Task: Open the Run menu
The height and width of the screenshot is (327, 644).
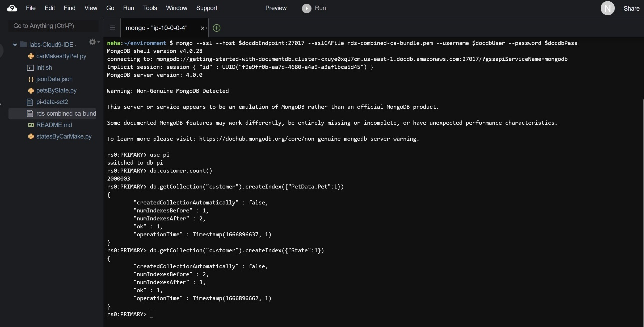Action: pyautogui.click(x=129, y=8)
